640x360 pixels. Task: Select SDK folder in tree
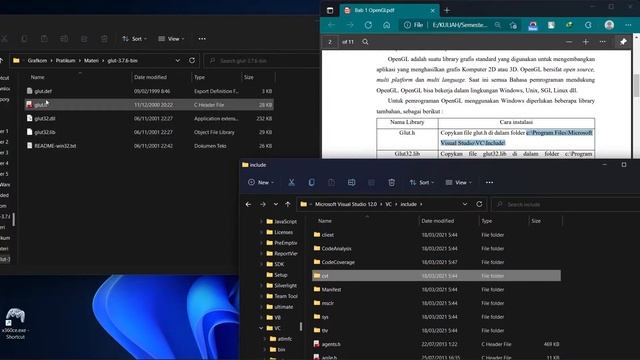pyautogui.click(x=275, y=264)
